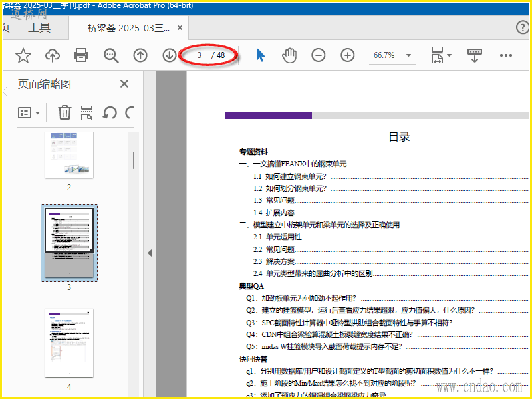532x399 pixels.
Task: Open Q4 about CDN中组合梁验算
Action: click(x=329, y=335)
